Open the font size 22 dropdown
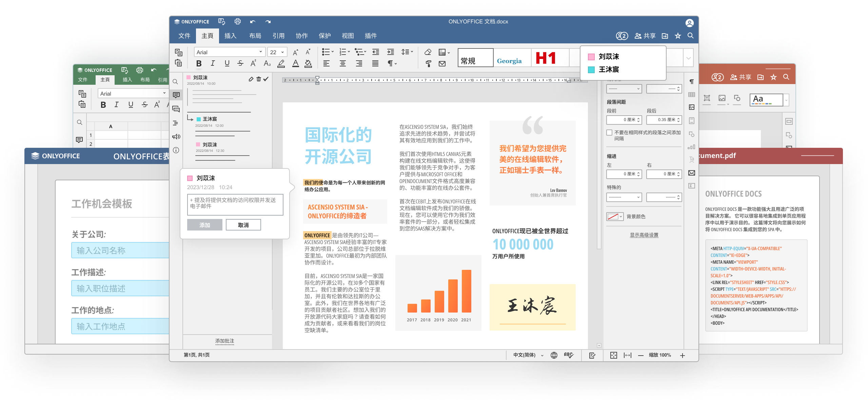The width and height of the screenshot is (868, 400). pos(282,52)
